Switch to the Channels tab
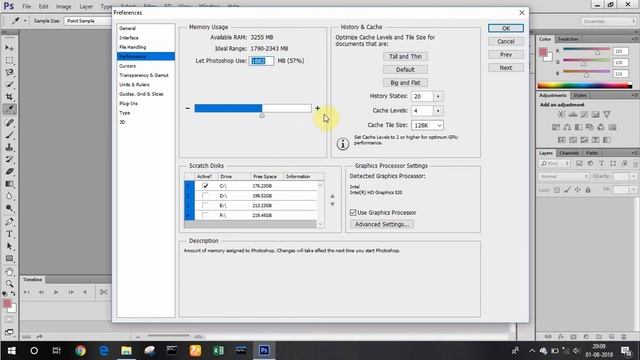 pyautogui.click(x=569, y=153)
